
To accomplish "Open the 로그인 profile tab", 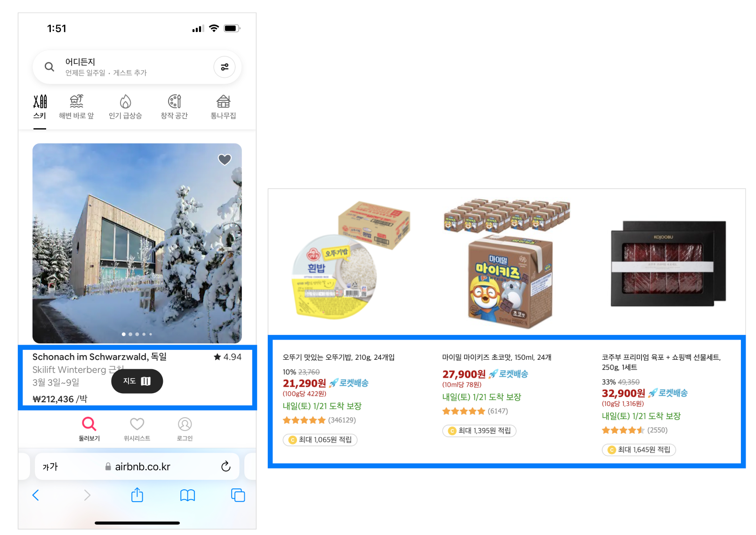I will point(185,429).
